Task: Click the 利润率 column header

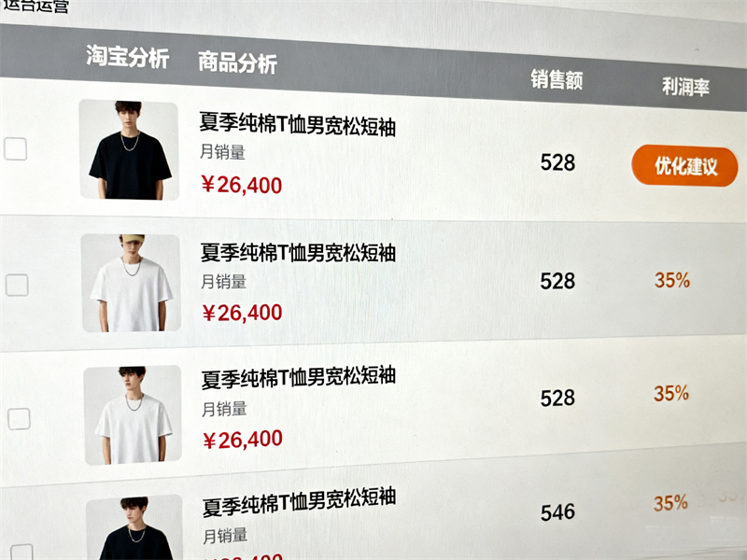Action: (x=685, y=87)
